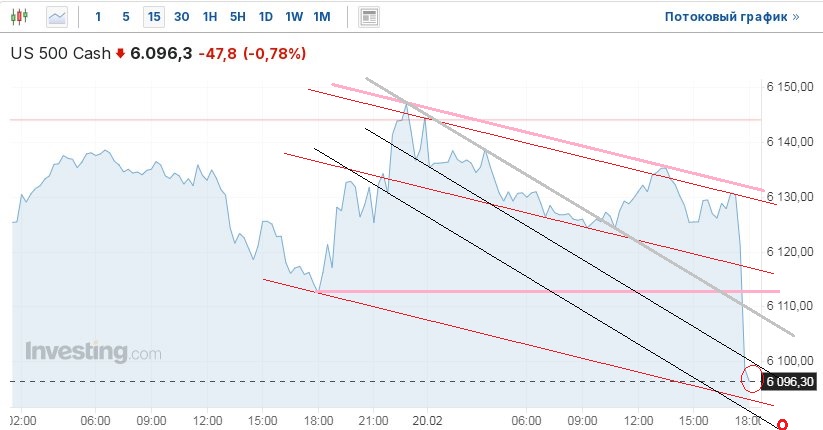Image resolution: width=823 pixels, height=430 pixels.
Task: Open the Потоковый график link
Action: (732, 17)
